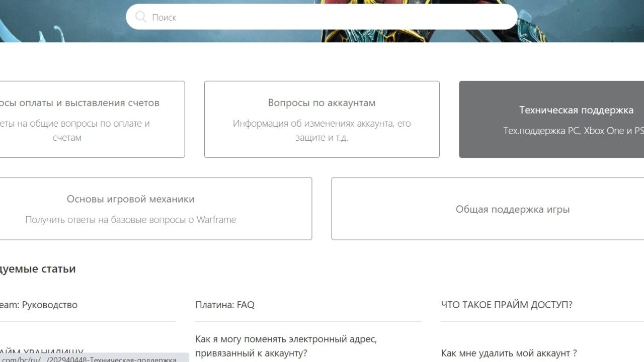The height and width of the screenshot is (362, 644).
Task: Click the magnifying glass search icon
Action: 141,17
